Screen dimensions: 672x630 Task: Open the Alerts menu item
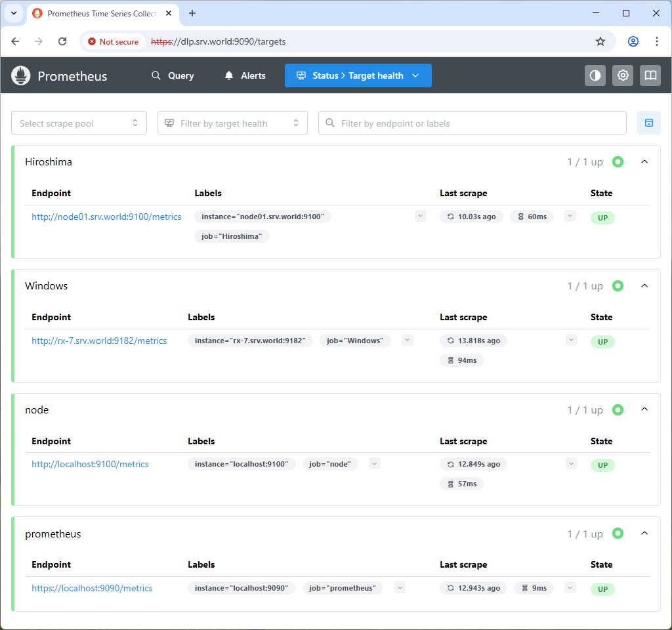[x=245, y=76]
